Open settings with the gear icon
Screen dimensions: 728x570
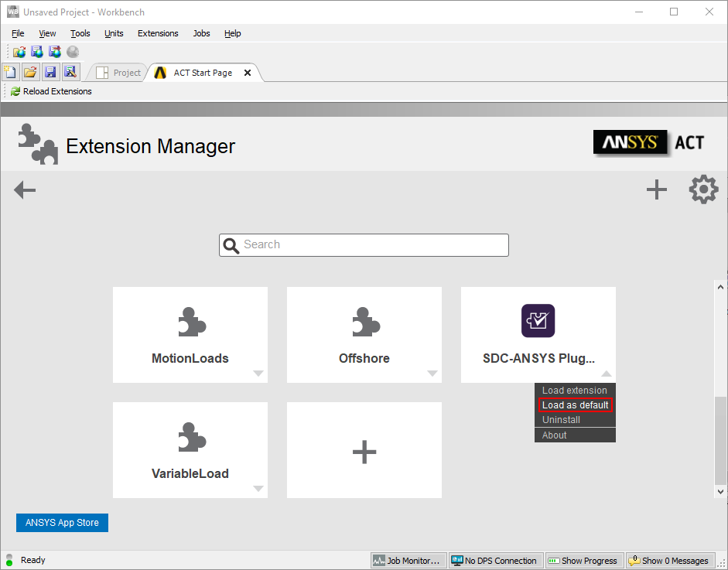[703, 189]
